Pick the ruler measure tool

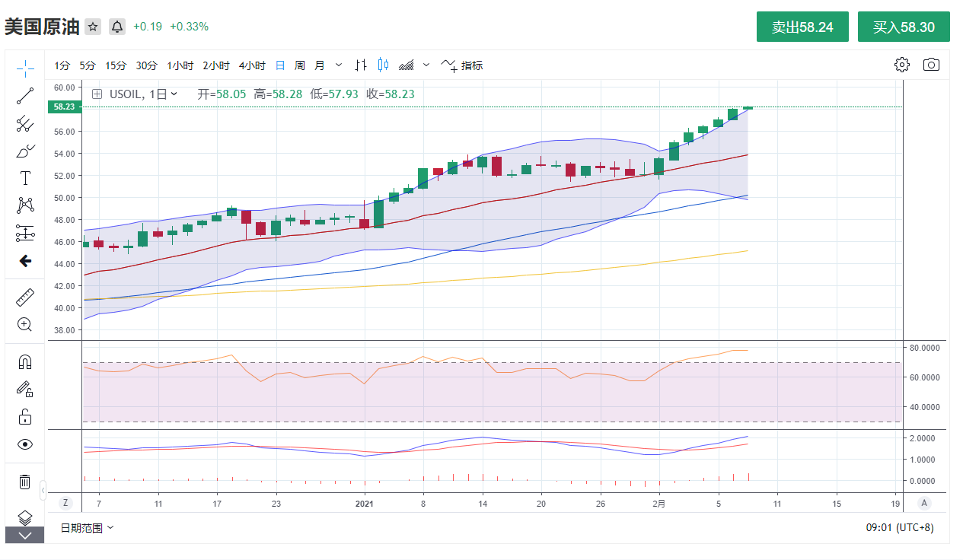pos(25,297)
